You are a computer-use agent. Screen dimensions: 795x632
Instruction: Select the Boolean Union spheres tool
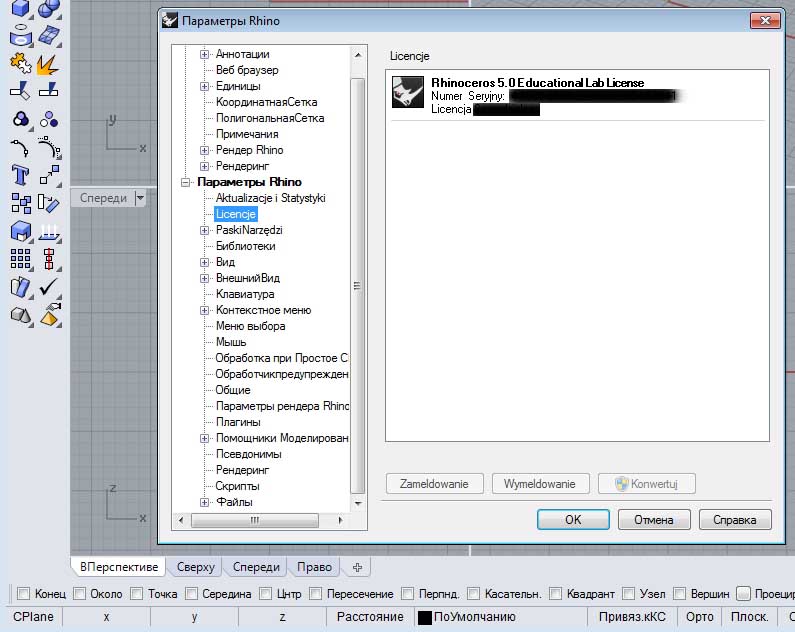point(49,8)
